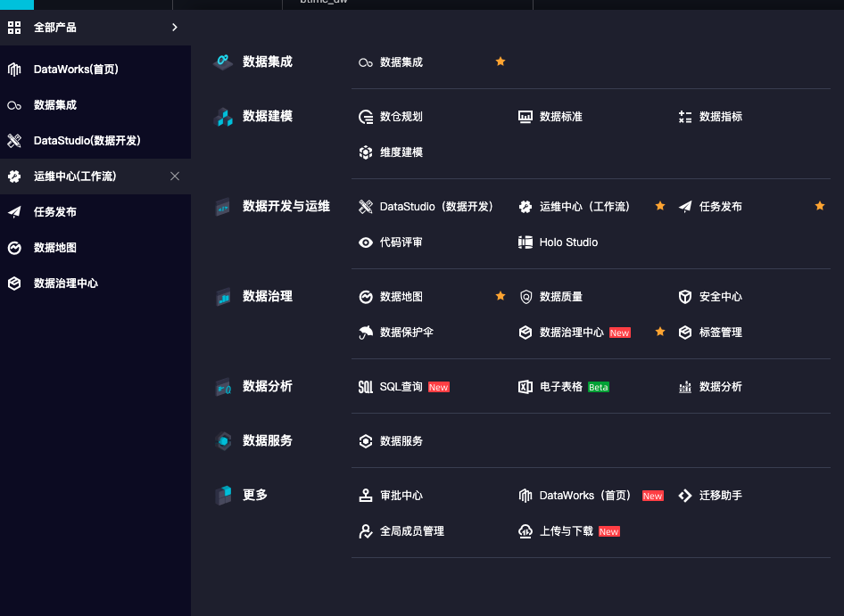Click the 数据建模 category heading
The width and height of the screenshot is (844, 616).
pos(268,116)
